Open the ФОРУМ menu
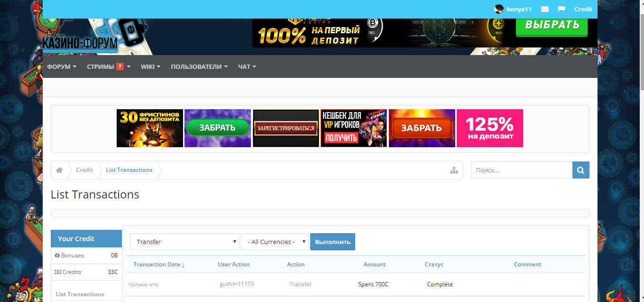 tap(61, 66)
